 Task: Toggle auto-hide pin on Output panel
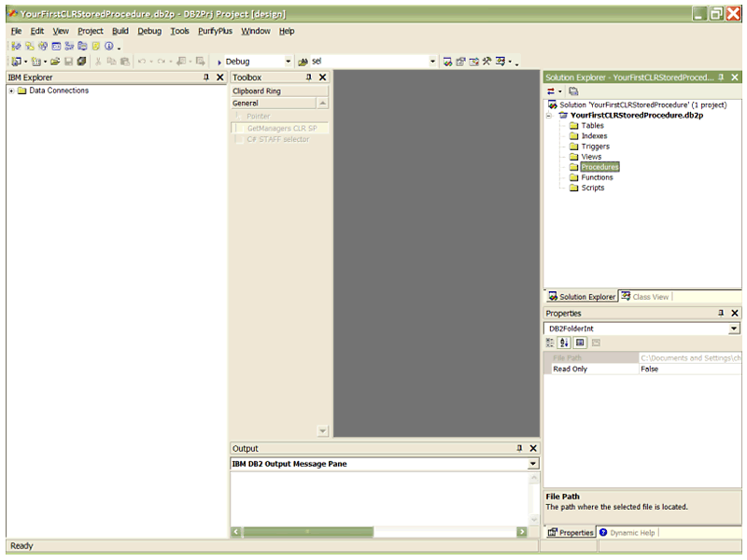(x=520, y=449)
